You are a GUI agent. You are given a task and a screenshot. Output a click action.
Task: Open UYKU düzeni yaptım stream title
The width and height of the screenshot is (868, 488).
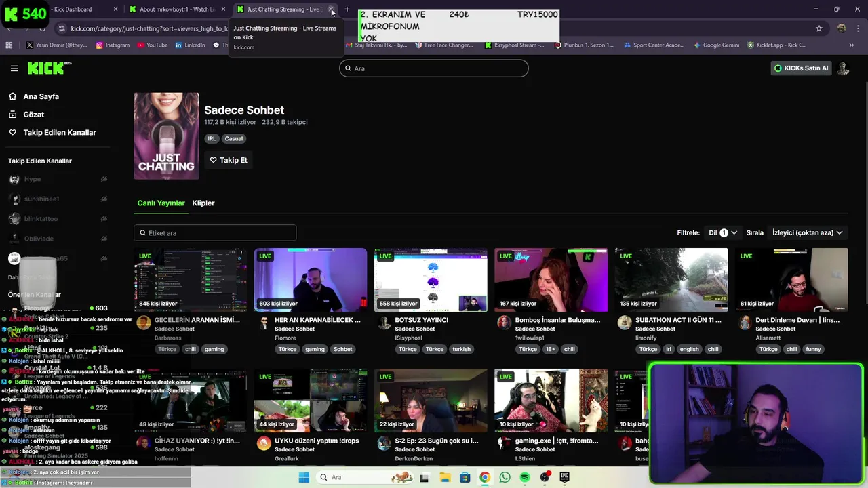pos(317,441)
